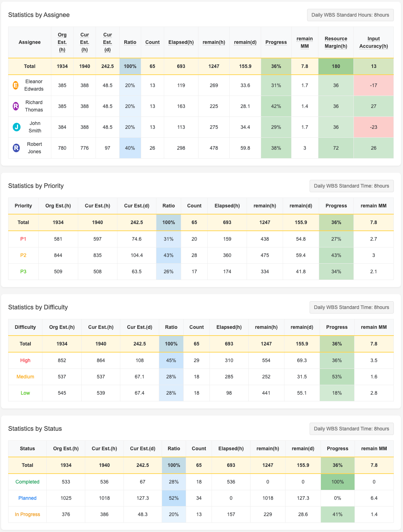This screenshot has width=403, height=532.
Task: Click Daily WBS Standard Time button in Priority section
Action: pyautogui.click(x=351, y=186)
